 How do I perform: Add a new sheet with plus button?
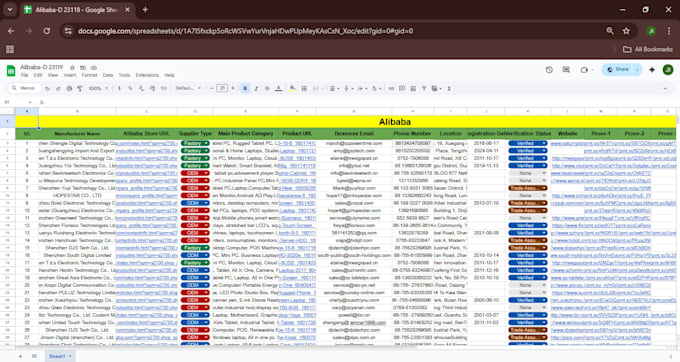pyautogui.click(x=20, y=356)
